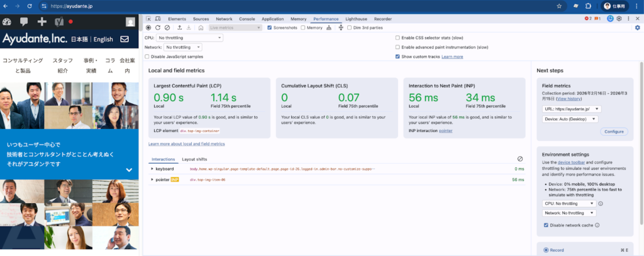Click the upload/load profile arrow icon
The width and height of the screenshot is (644, 256).
click(x=180, y=28)
